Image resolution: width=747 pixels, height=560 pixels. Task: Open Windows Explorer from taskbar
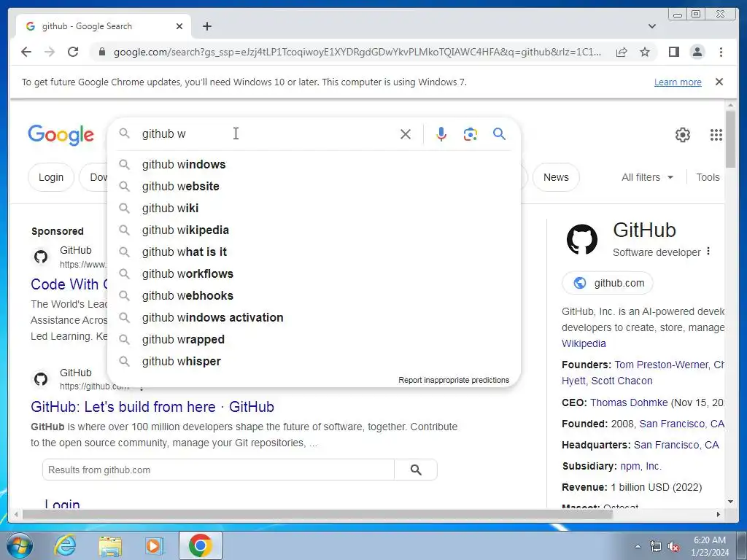tap(110, 546)
